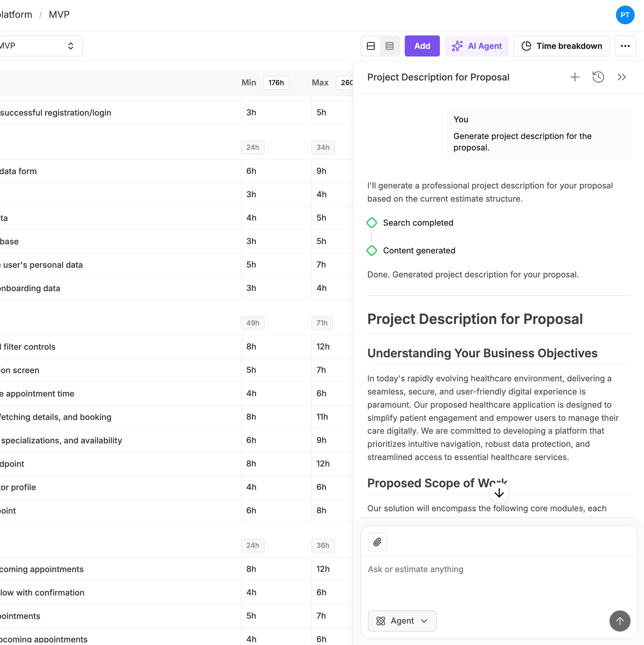Click the paperclip attach file icon
The width and height of the screenshot is (644, 645).
[x=377, y=542]
